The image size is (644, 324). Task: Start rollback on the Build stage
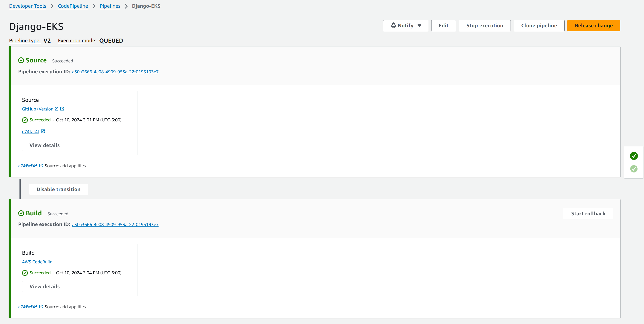pos(588,214)
